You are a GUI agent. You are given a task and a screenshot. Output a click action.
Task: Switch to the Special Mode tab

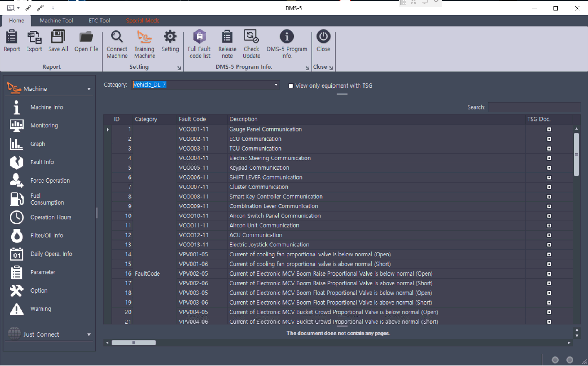pyautogui.click(x=142, y=20)
